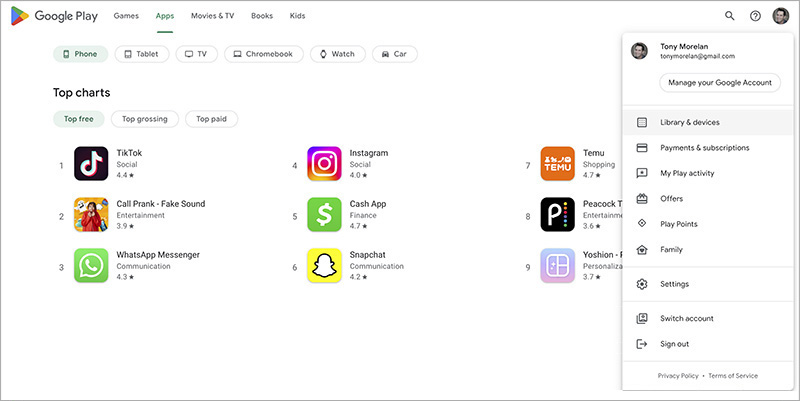
Task: Open the Cash App icon
Action: click(x=324, y=214)
